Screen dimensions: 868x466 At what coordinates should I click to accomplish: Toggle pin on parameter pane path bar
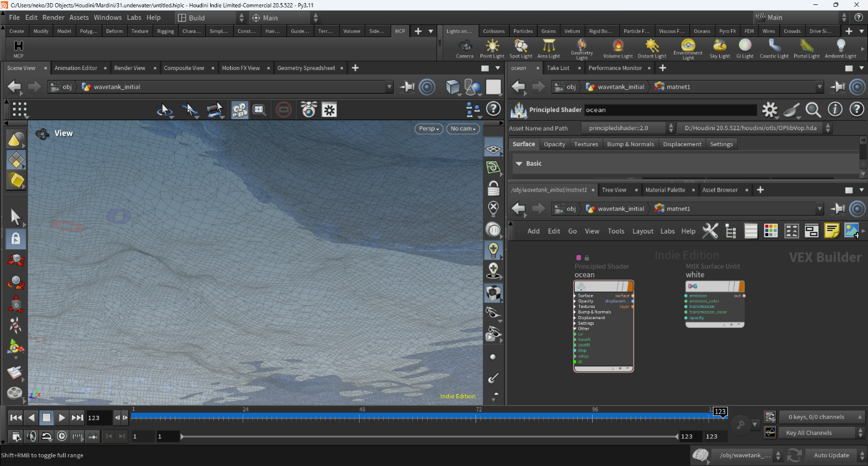tap(838, 87)
